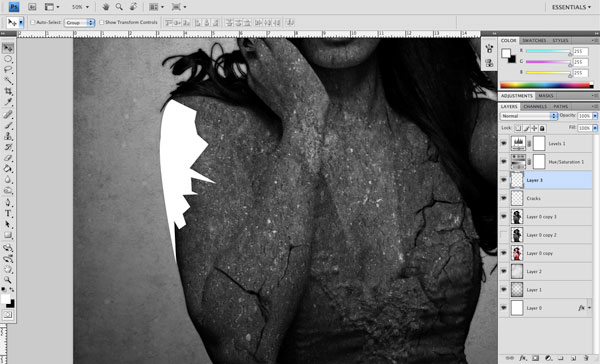
Task: Enable the Auto-Select checkbox
Action: pos(33,23)
